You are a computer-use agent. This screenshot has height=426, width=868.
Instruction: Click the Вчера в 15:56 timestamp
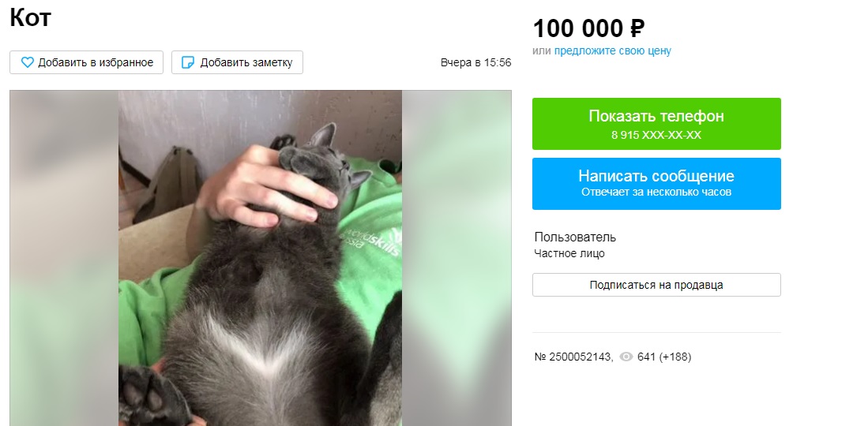point(475,62)
